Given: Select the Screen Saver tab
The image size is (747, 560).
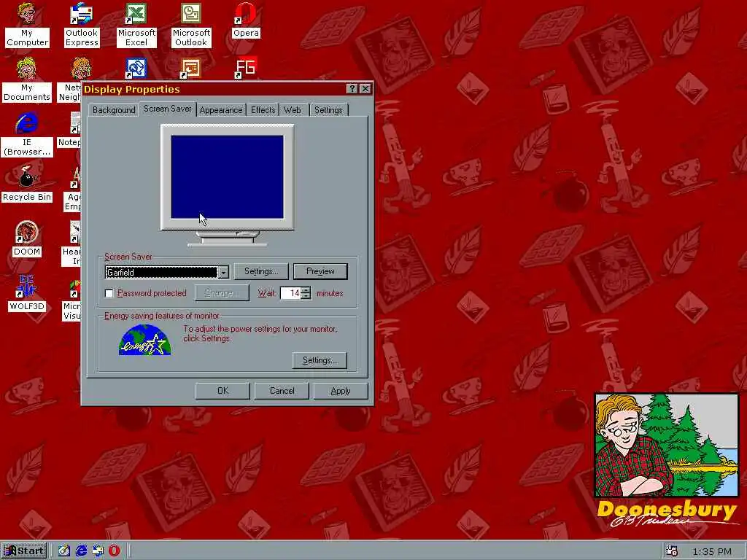Looking at the screenshot, I should [x=168, y=109].
